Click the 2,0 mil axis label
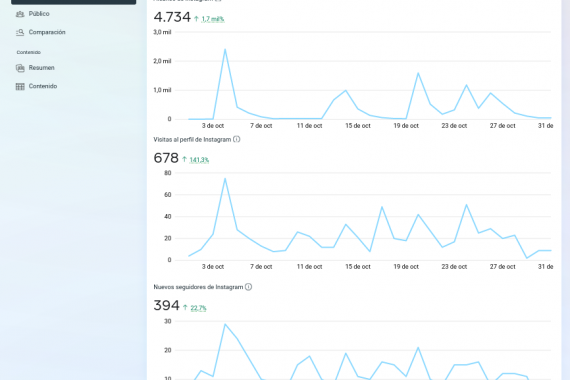Viewport: 570px width, 380px height. pos(162,61)
